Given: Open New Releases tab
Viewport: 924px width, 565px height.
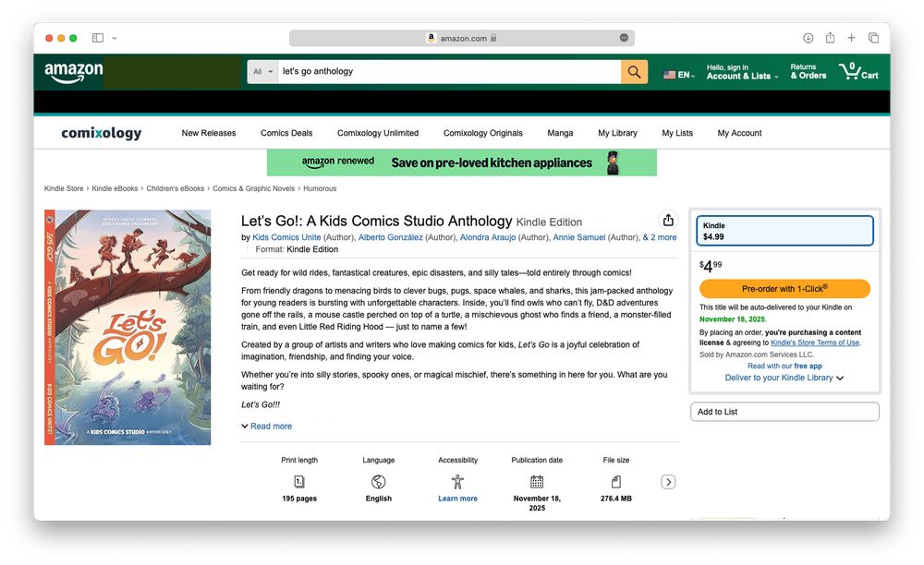Looking at the screenshot, I should click(209, 133).
